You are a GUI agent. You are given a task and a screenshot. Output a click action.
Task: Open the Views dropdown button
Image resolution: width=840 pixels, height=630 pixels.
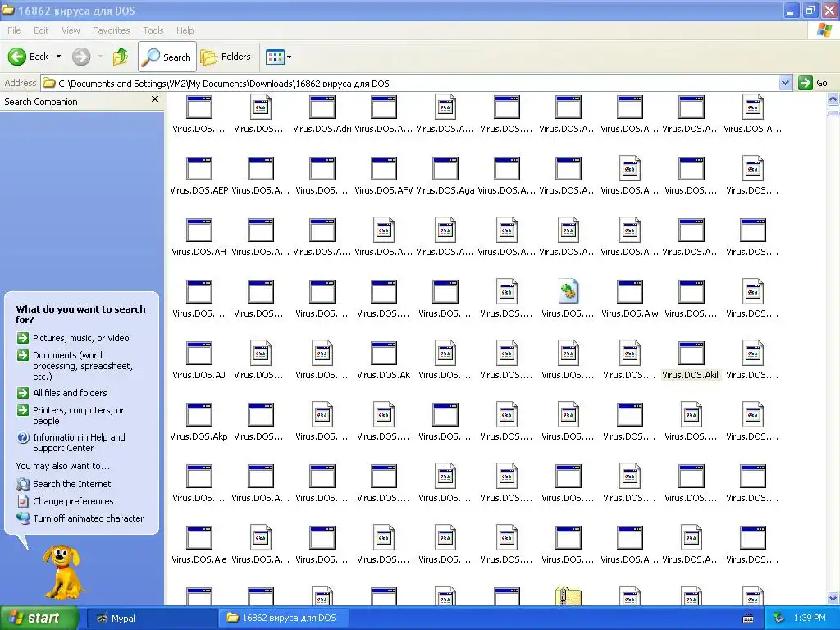[x=279, y=57]
